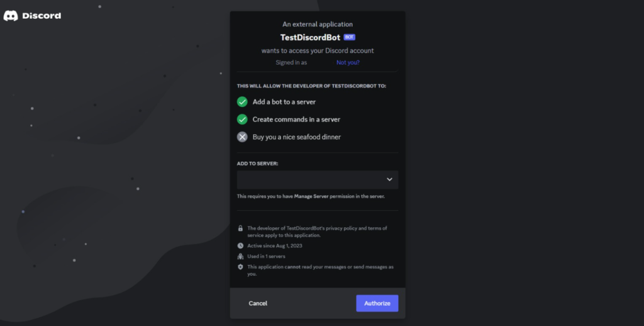The width and height of the screenshot is (644, 326).
Task: Click the Not you? link
Action: pyautogui.click(x=348, y=62)
